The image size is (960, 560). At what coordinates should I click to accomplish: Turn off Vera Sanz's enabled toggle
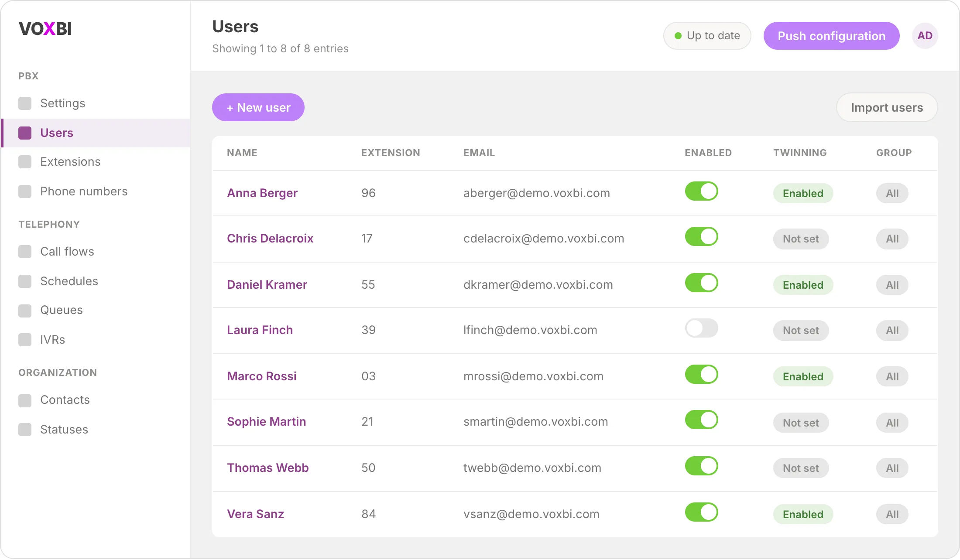[x=701, y=512]
